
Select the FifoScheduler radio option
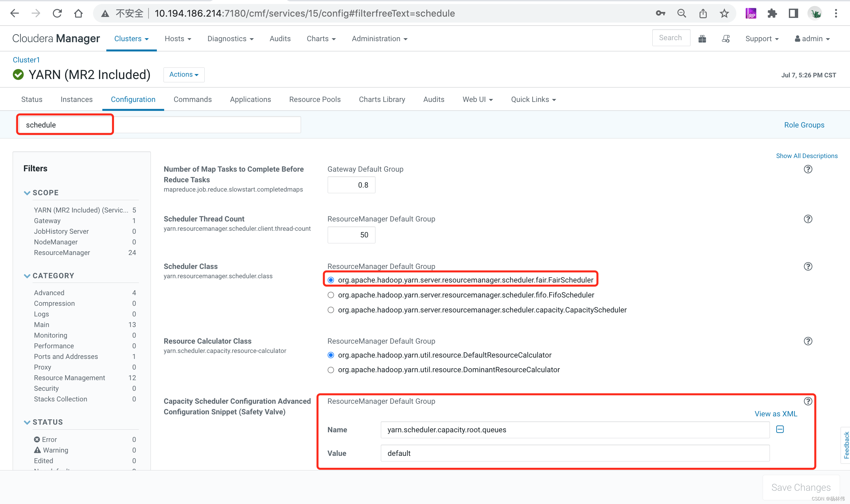pos(331,295)
